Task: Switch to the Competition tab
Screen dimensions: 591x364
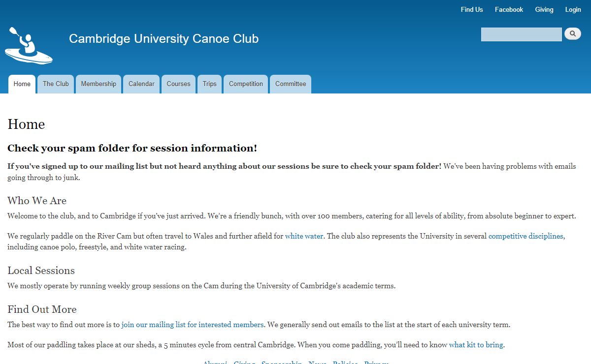Action: click(246, 84)
